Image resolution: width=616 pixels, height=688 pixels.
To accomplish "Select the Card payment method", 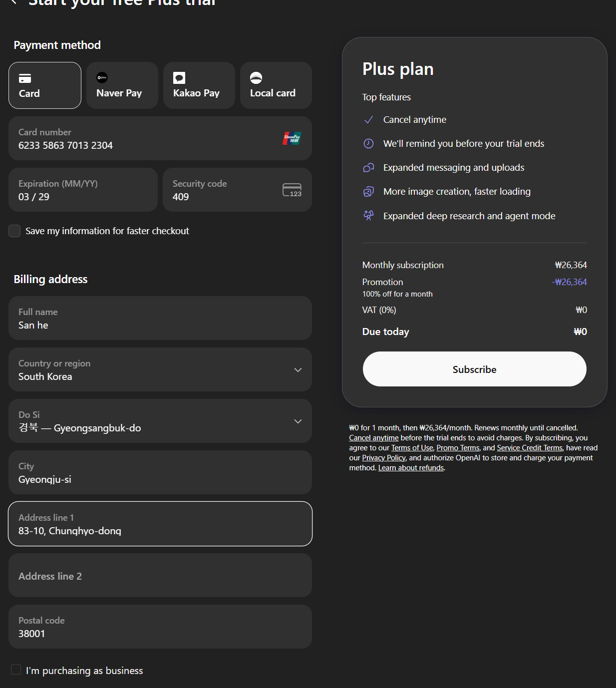I will click(45, 85).
